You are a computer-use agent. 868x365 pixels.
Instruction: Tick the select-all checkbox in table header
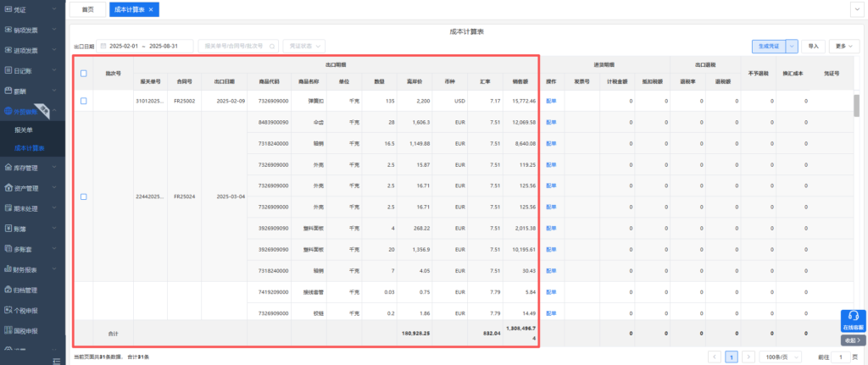point(83,73)
